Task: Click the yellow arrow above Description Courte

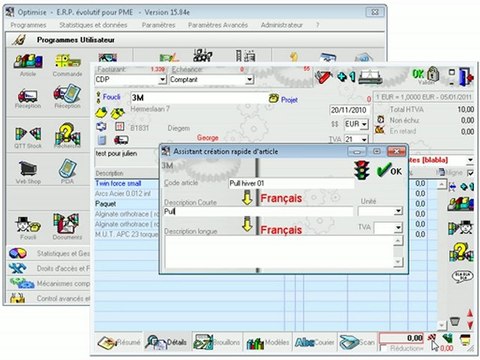Action: point(247,197)
